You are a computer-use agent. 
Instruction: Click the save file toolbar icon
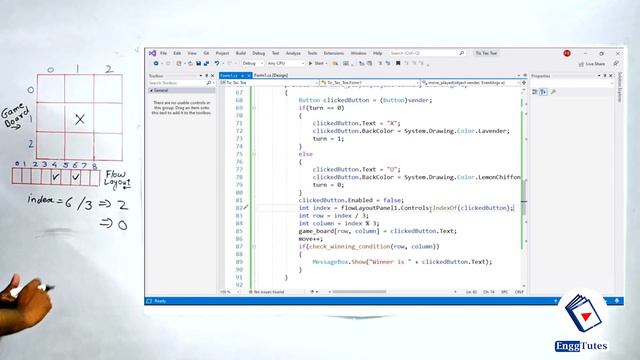pos(198,63)
